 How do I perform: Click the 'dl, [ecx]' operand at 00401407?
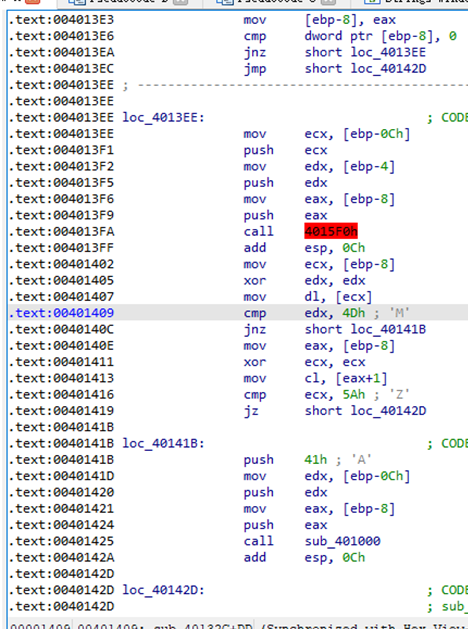click(338, 297)
